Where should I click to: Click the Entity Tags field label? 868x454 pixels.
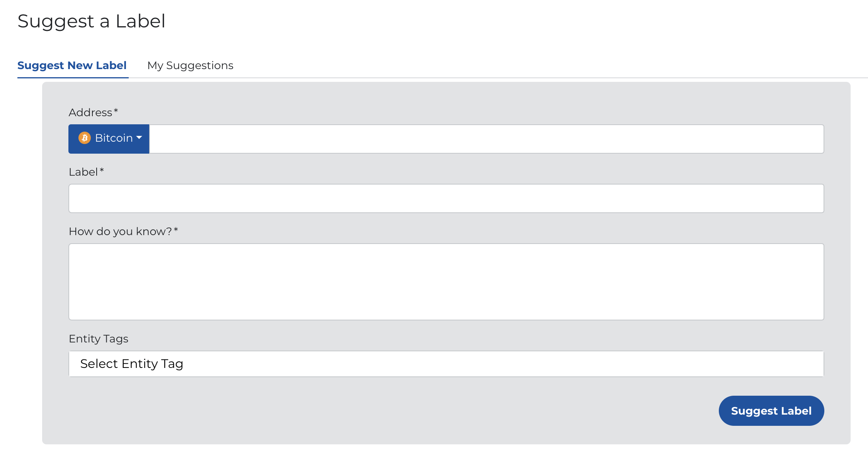[99, 339]
